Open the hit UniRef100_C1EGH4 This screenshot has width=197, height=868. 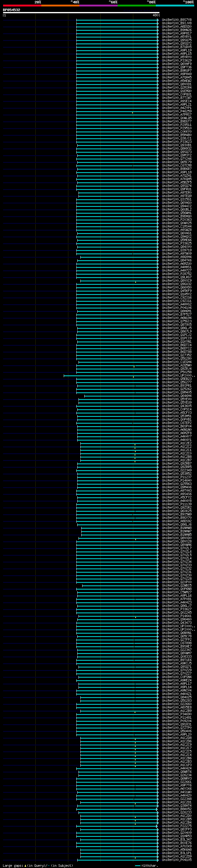pos(177,362)
